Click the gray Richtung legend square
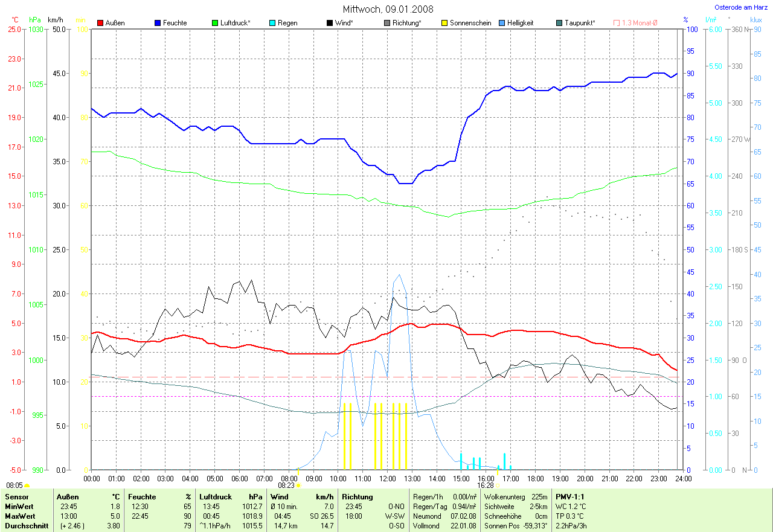The width and height of the screenshot is (773, 532). point(388,23)
